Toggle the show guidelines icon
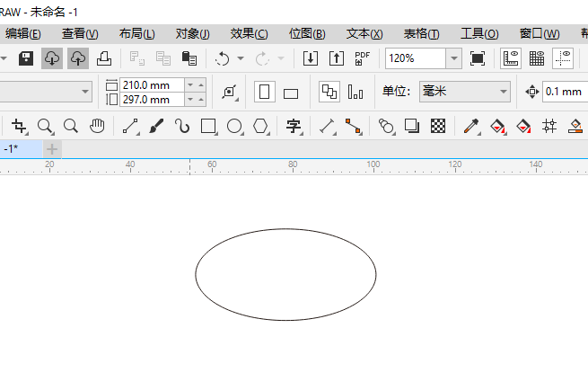 563,58
